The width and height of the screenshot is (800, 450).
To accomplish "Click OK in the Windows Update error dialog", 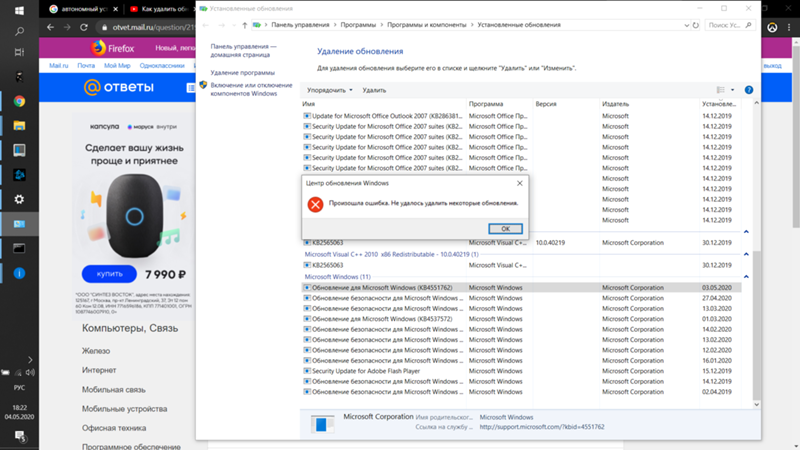I will pyautogui.click(x=505, y=229).
